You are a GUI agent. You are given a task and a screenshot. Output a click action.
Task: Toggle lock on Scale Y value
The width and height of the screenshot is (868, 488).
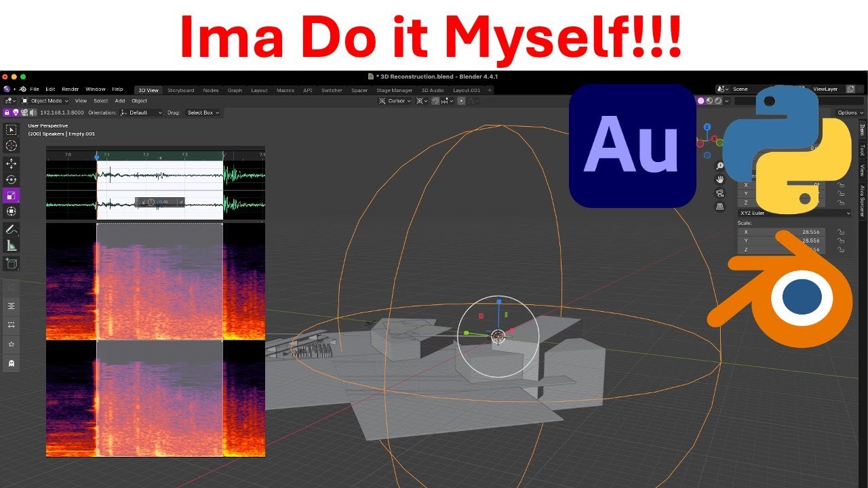tap(841, 241)
